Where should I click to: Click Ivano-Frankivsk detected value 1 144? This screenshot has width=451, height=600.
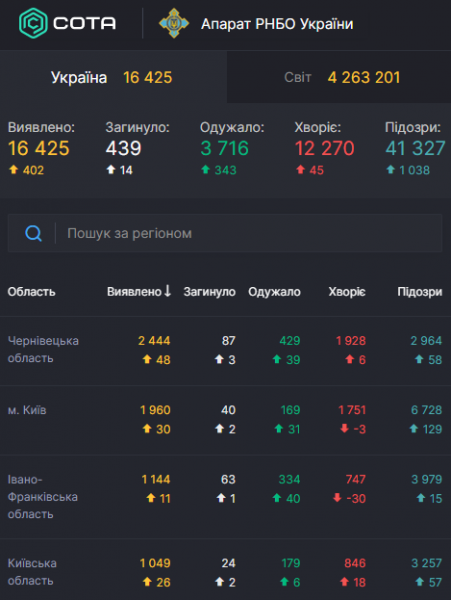click(156, 479)
